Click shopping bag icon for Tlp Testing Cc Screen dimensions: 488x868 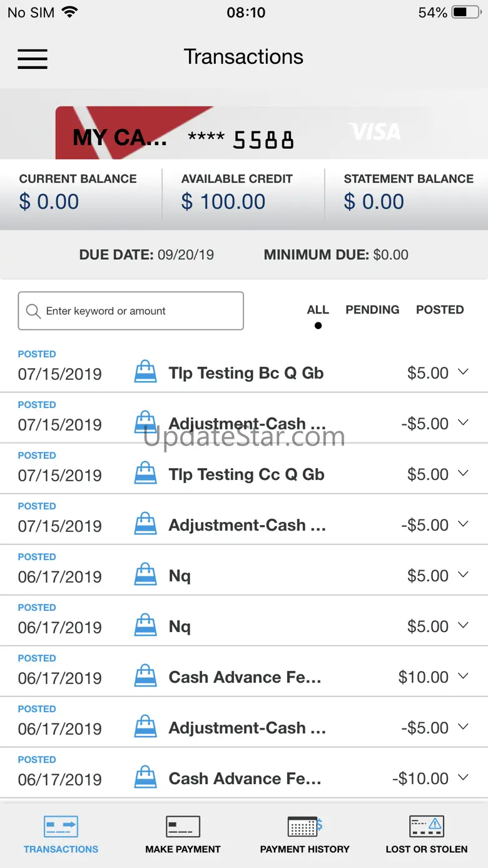click(x=146, y=474)
